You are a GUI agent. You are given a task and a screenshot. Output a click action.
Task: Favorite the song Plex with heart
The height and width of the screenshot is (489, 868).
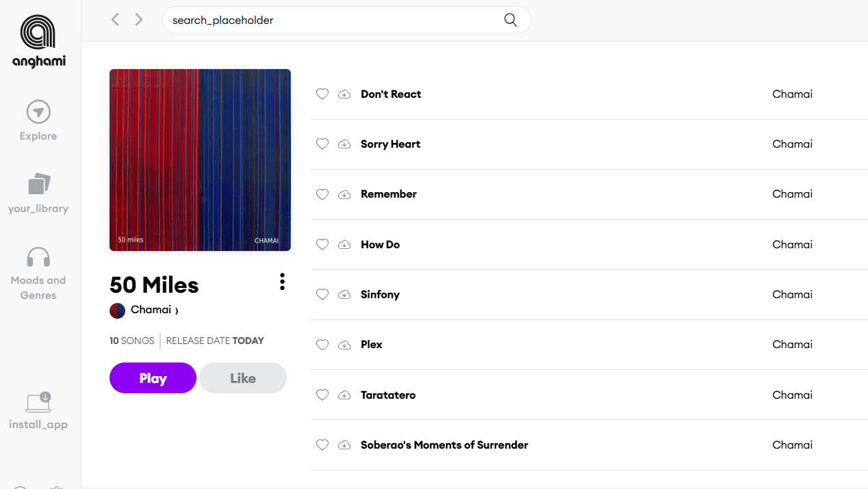[322, 345]
